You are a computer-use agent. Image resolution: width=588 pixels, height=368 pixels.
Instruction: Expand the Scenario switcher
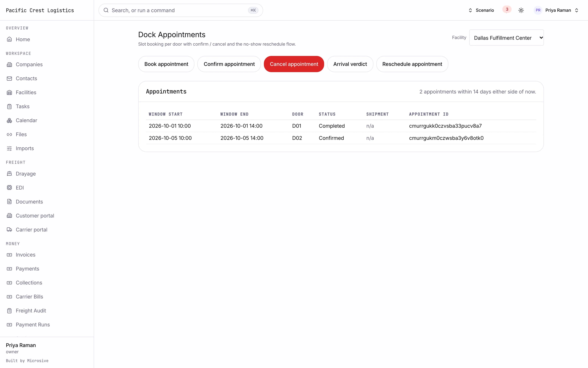coord(481,10)
